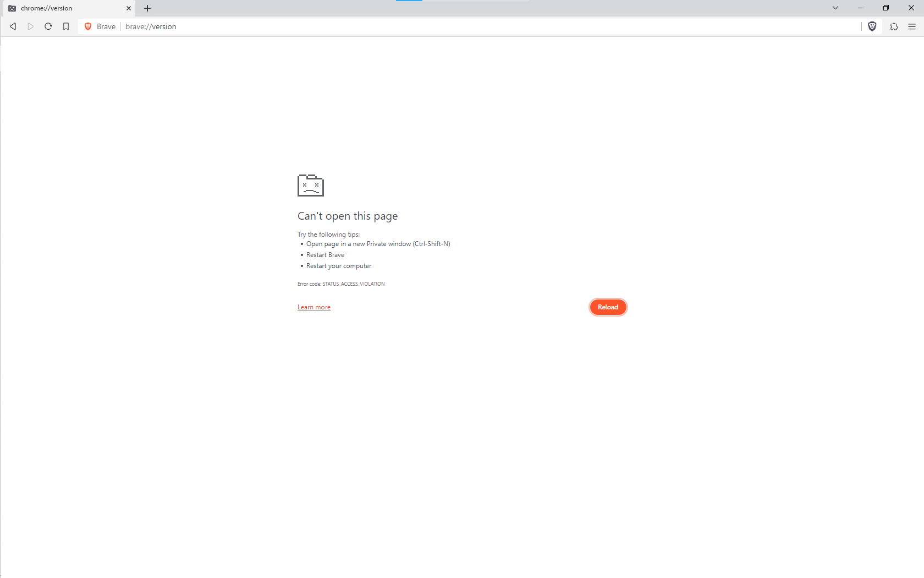Open the browser Extensions puzzle icon
924x578 pixels.
pyautogui.click(x=894, y=26)
